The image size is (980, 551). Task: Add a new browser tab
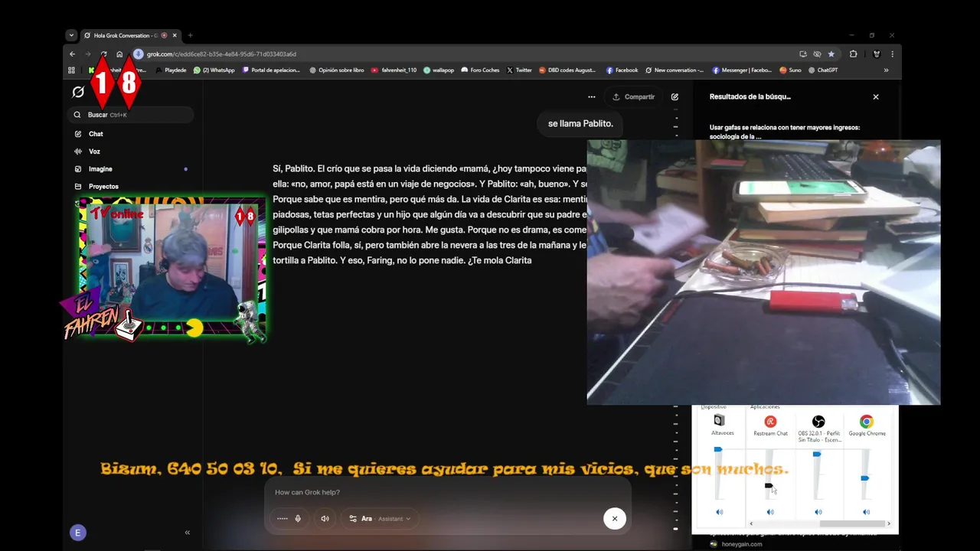tap(190, 35)
